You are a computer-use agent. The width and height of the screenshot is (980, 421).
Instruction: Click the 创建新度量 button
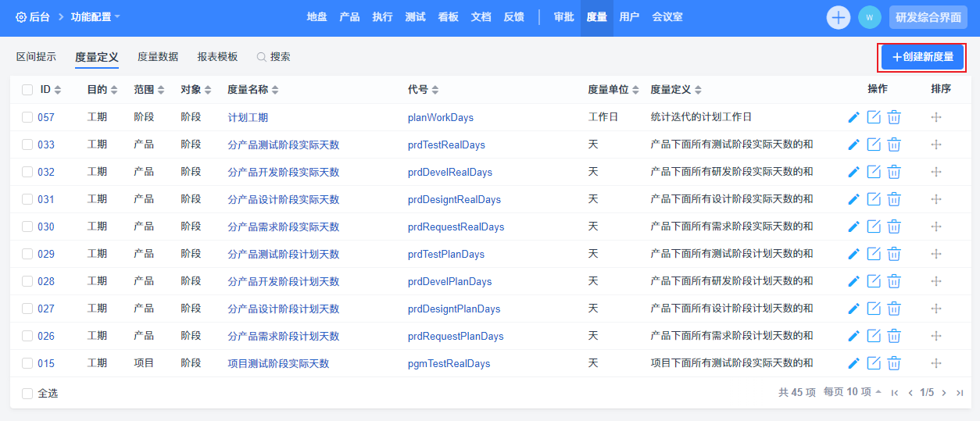[x=922, y=57]
